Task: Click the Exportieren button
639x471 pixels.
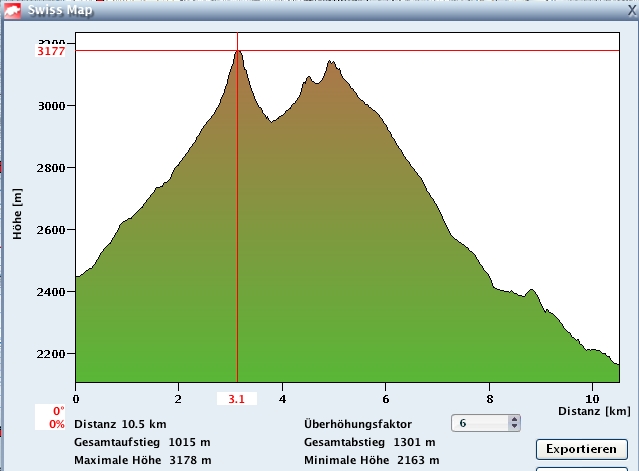Action: click(581, 449)
